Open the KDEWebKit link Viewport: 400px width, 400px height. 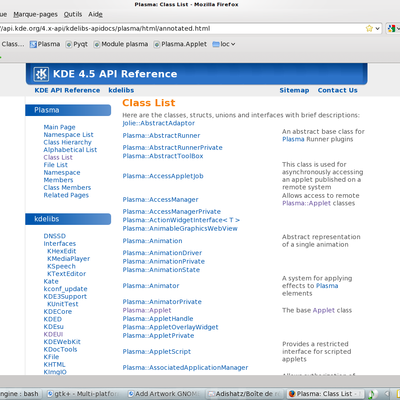click(62, 342)
